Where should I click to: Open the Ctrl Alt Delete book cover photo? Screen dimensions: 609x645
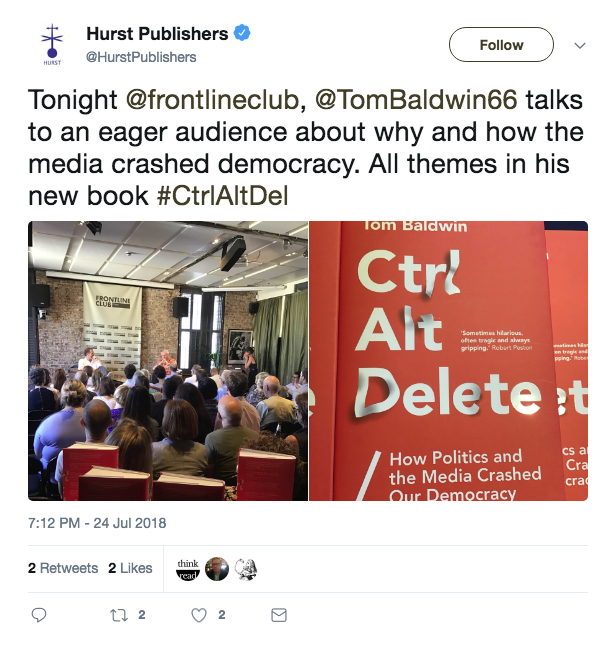tap(449, 361)
